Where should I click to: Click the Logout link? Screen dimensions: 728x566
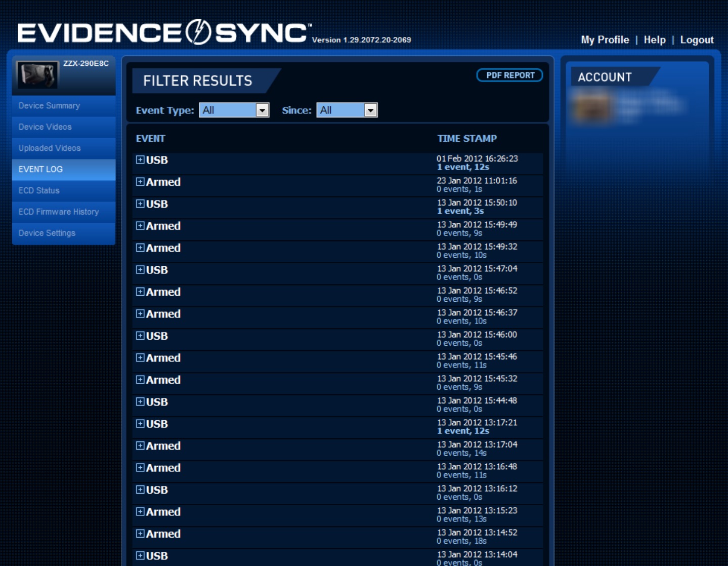point(697,39)
